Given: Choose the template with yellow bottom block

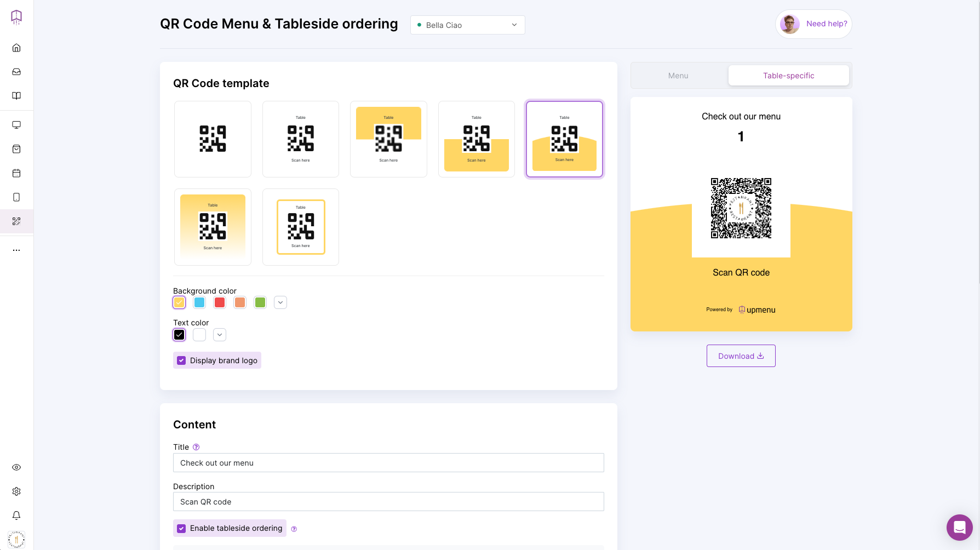Looking at the screenshot, I should click(x=477, y=139).
